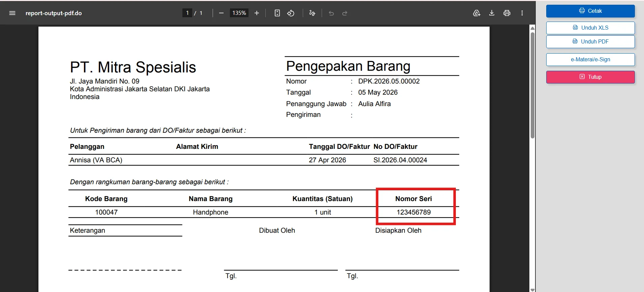Click the report-output-pdf.do file title
Viewport: 644px width, 292px height.
(54, 13)
